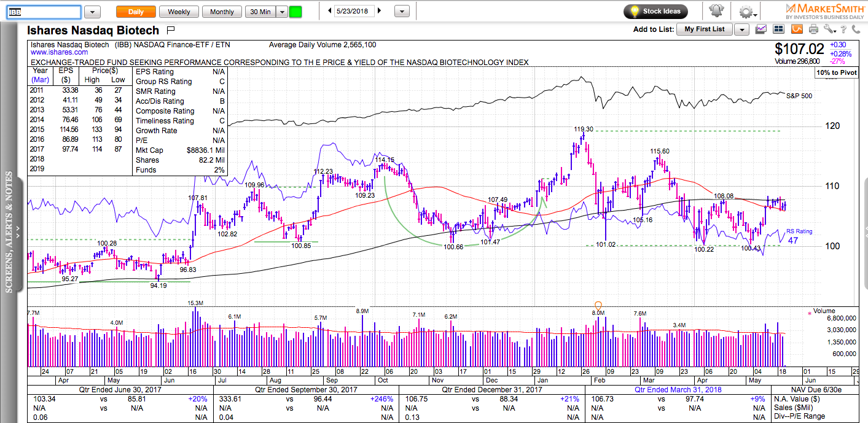Click the Group RS Rating row
Image resolution: width=868 pixels, height=423 pixels.
[180, 81]
